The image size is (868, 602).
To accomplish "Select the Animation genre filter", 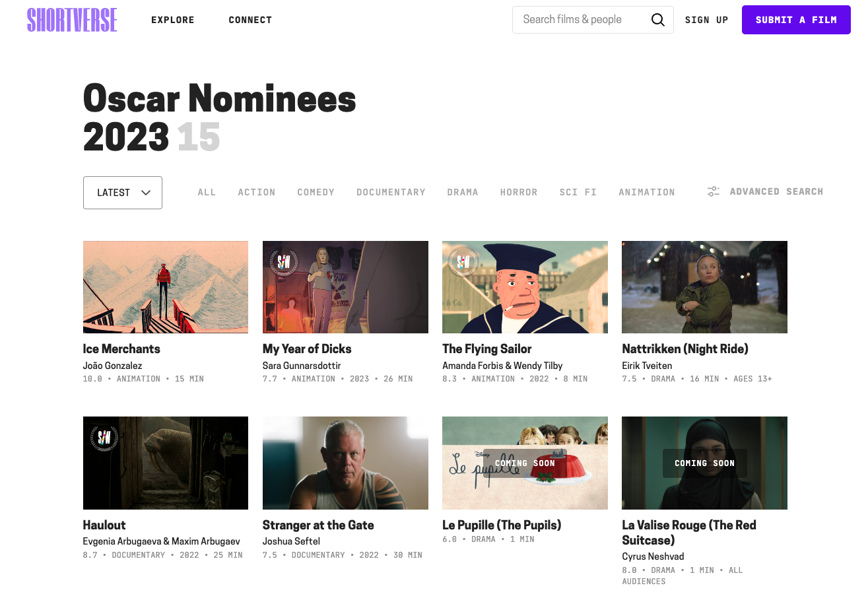I will coord(646,192).
